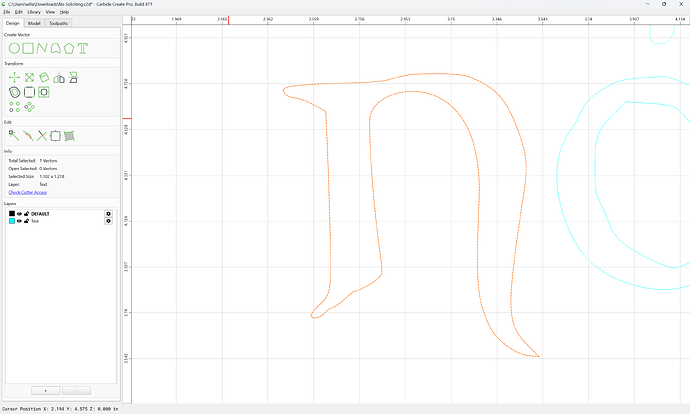Select the Polygon creation tool
Image resolution: width=690 pixels, height=414 pixels.
tap(69, 48)
